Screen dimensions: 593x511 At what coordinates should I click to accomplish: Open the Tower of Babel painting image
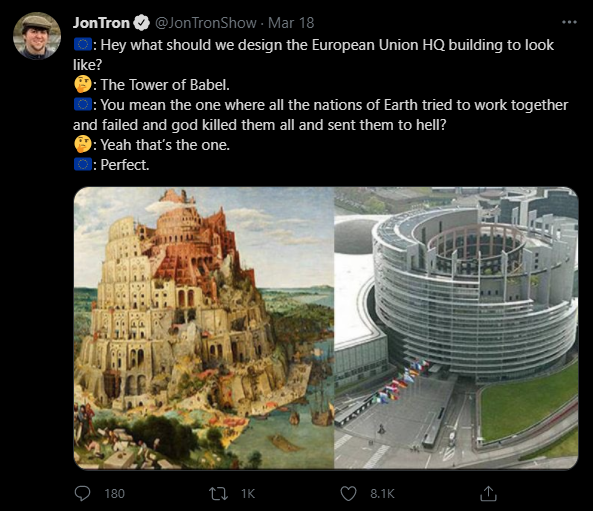pos(204,328)
